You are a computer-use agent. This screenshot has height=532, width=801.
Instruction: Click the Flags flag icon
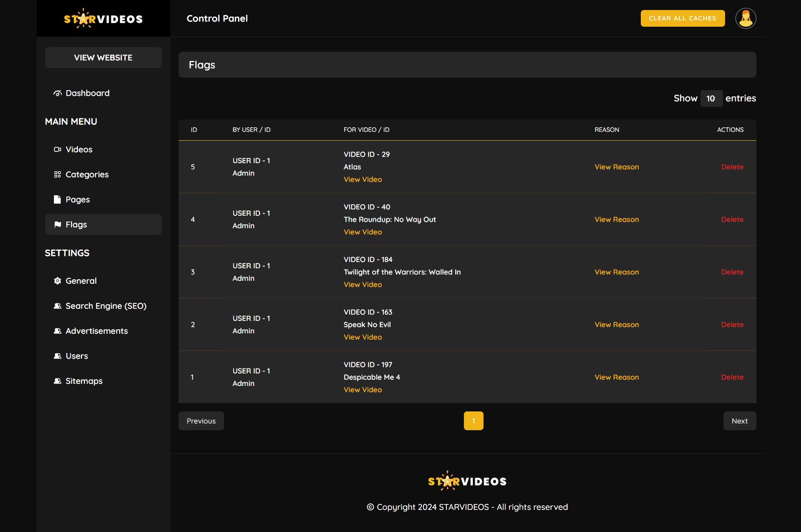57,224
